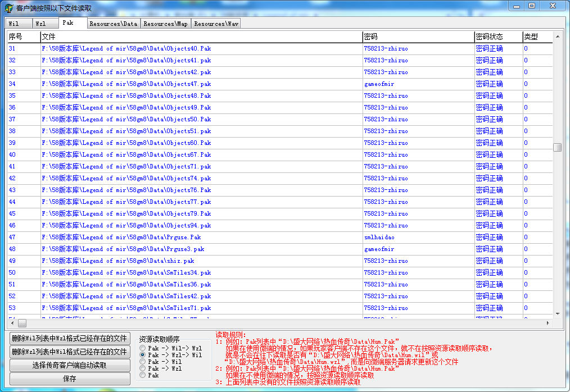This screenshot has width=570, height=392.
Task: Click the Objects50.Pak file path
Action: [x=126, y=120]
